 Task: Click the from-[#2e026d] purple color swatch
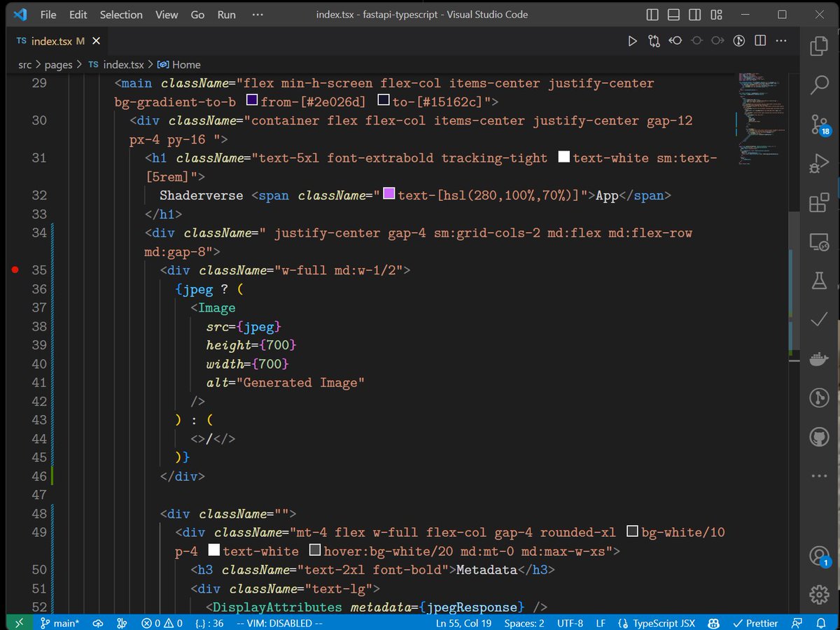point(252,101)
